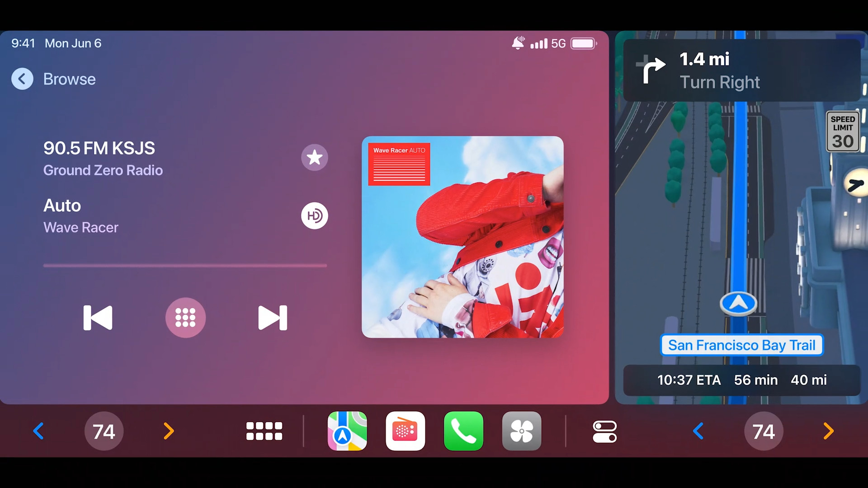The height and width of the screenshot is (488, 868).
Task: Open the vehicle settings toggles icon
Action: pos(604,431)
